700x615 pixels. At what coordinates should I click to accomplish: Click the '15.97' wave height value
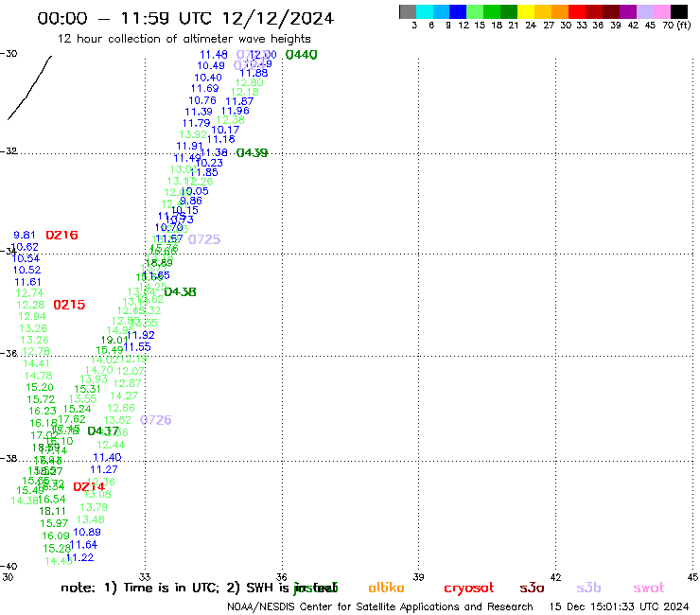(54, 523)
